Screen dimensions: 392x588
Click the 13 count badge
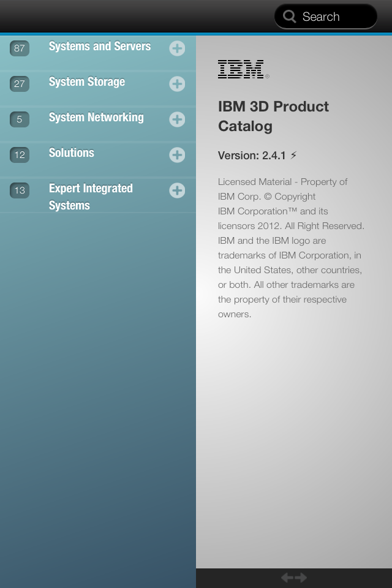[x=20, y=190]
